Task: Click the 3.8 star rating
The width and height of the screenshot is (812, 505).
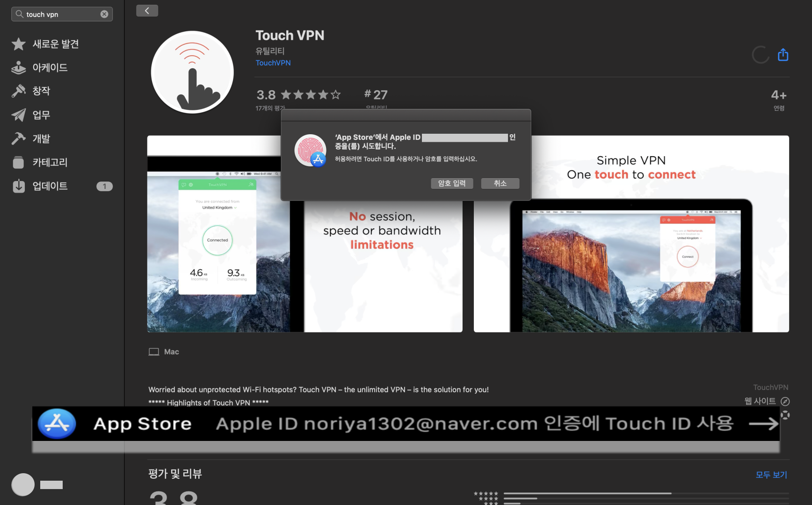Action: [298, 95]
